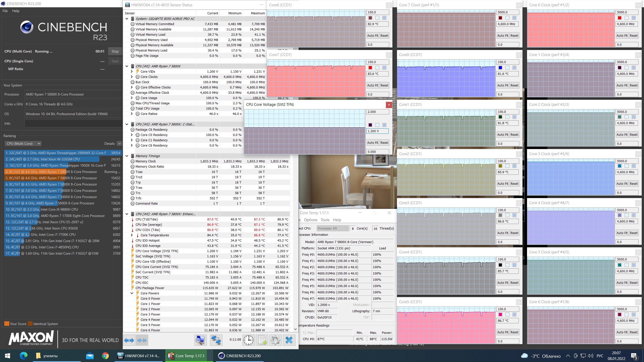Click the HWiNFO expand columns arrows icon
Viewport: 644px width, 362px height.
pyautogui.click(x=129, y=340)
